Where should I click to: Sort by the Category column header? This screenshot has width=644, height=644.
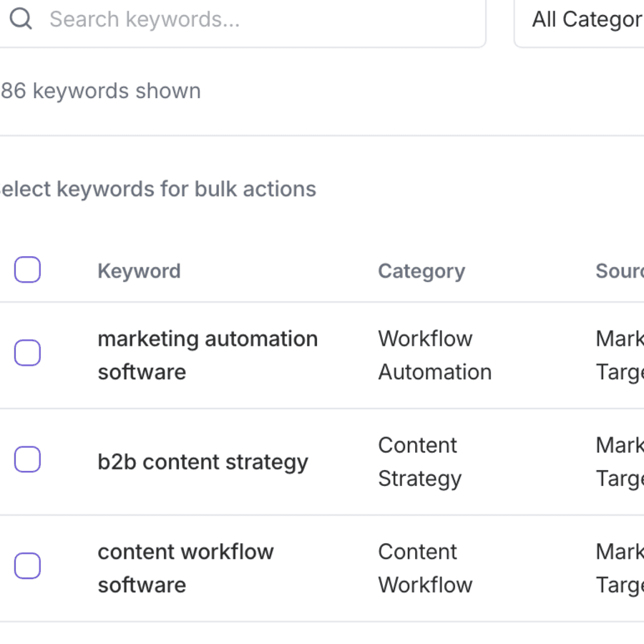[421, 270]
